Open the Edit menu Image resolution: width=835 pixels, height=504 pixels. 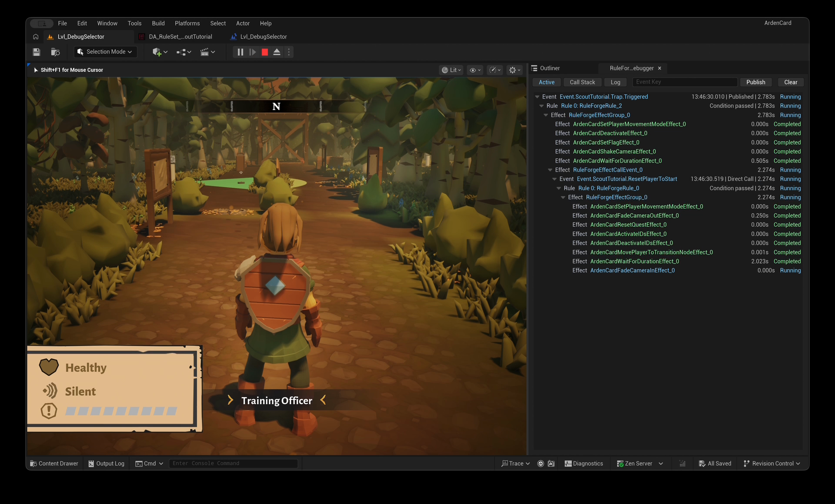tap(82, 23)
